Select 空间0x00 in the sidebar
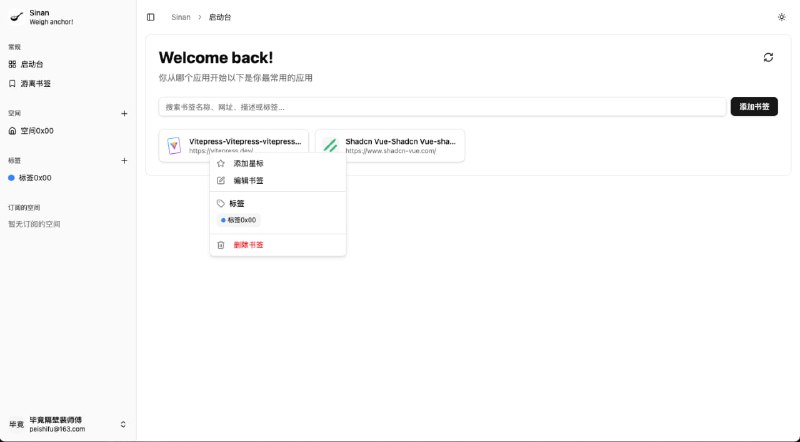This screenshot has width=800, height=442. 36,130
